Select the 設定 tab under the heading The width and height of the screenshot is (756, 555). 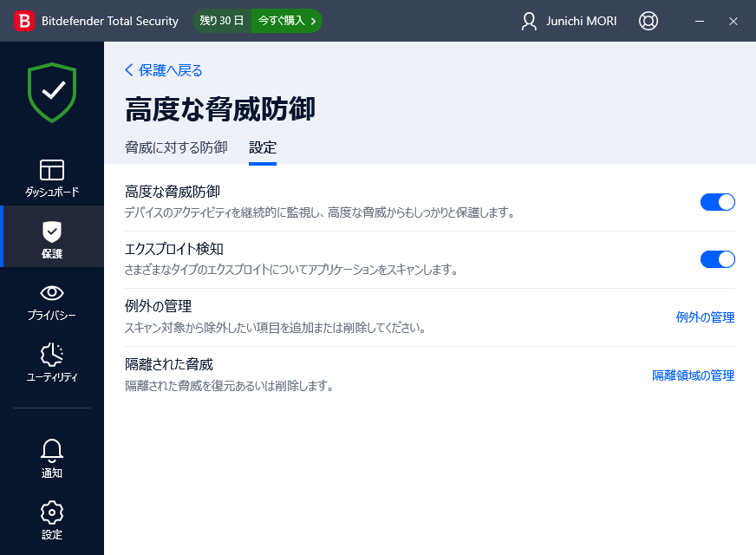click(x=263, y=147)
